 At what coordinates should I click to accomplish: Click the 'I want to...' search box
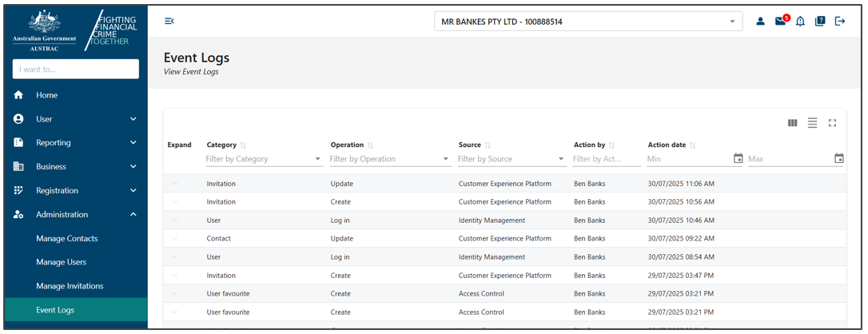[x=76, y=70]
